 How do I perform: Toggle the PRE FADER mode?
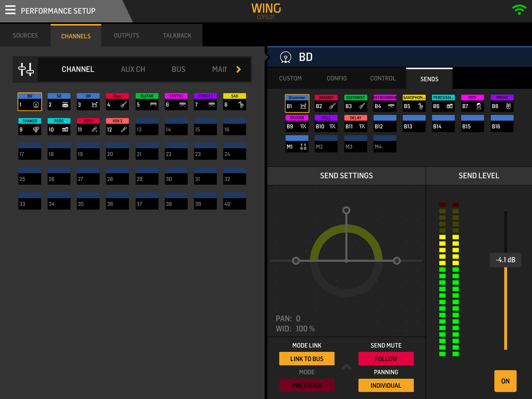(307, 385)
